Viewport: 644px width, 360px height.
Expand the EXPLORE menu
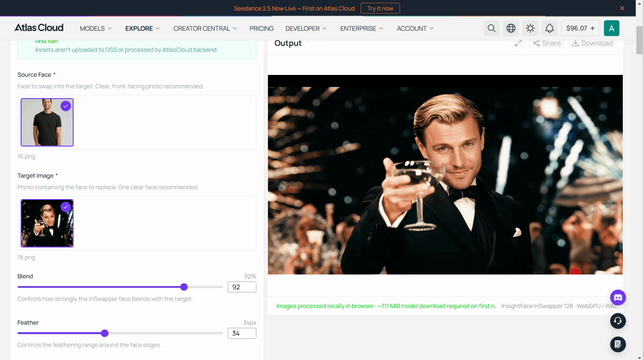coord(143,29)
